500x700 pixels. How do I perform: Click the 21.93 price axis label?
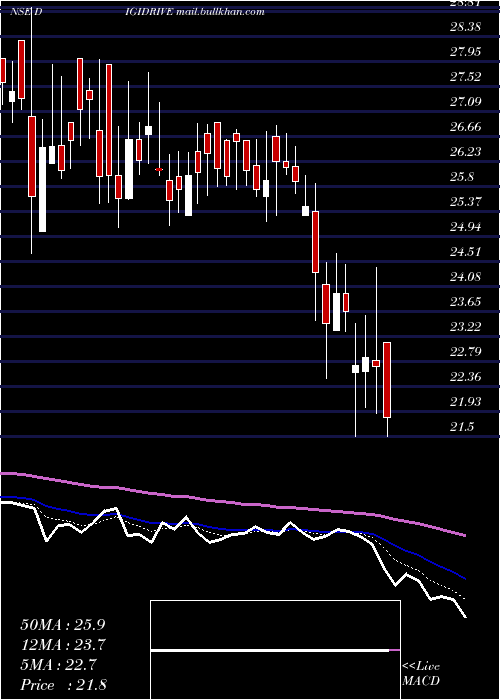coord(465,402)
